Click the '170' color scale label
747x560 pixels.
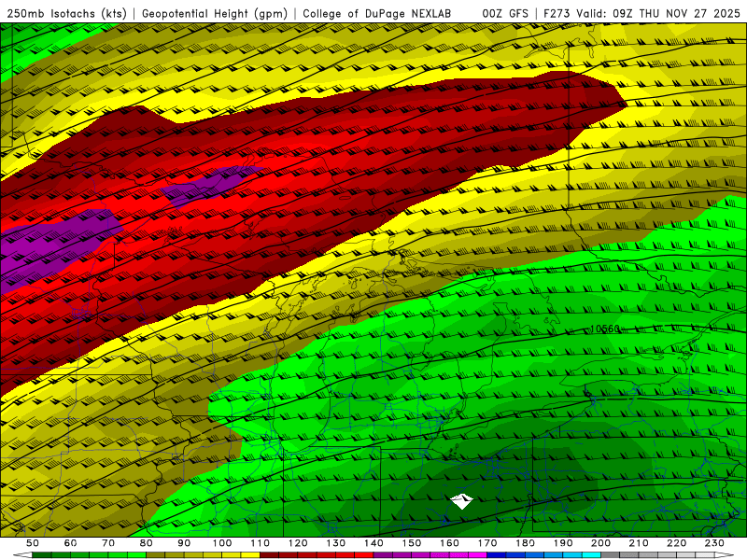(487, 543)
